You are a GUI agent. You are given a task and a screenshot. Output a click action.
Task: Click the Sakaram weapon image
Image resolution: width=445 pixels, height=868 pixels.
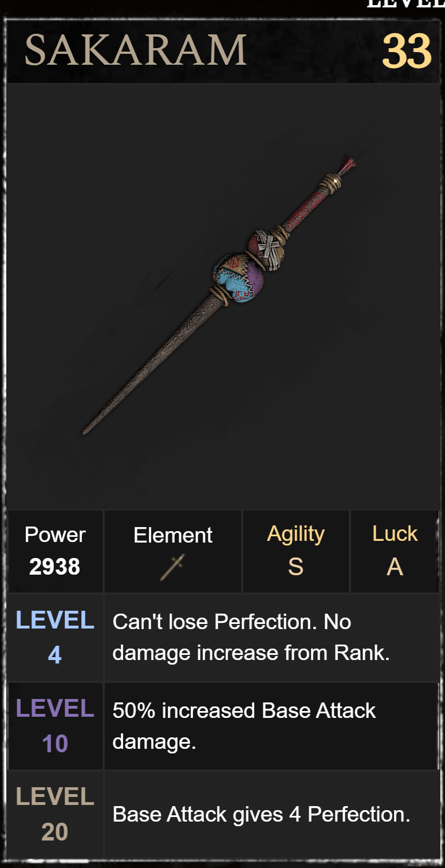coord(219,294)
